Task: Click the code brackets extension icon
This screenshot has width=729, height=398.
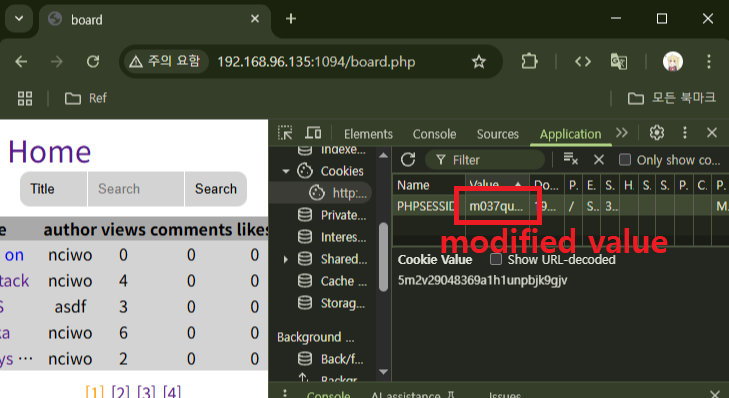Action: click(583, 61)
